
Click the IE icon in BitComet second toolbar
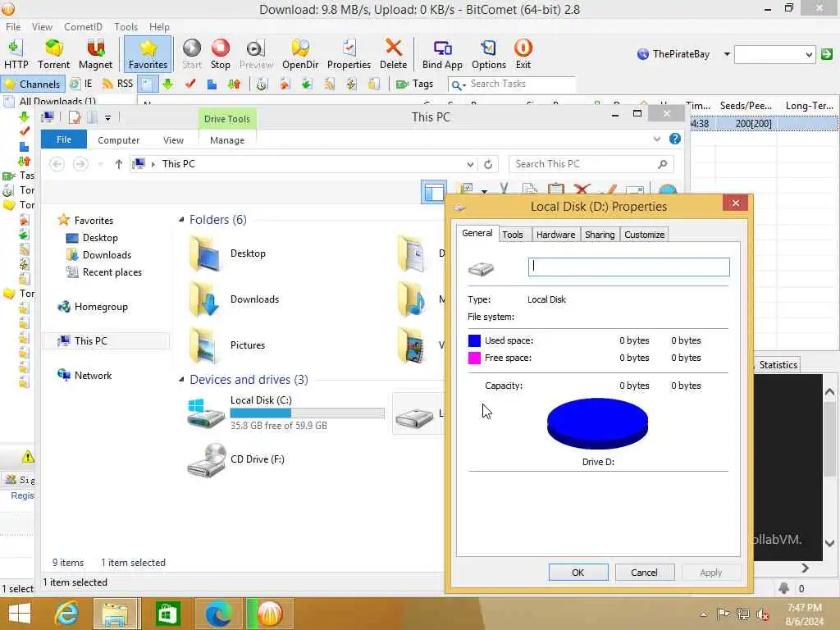coord(81,84)
